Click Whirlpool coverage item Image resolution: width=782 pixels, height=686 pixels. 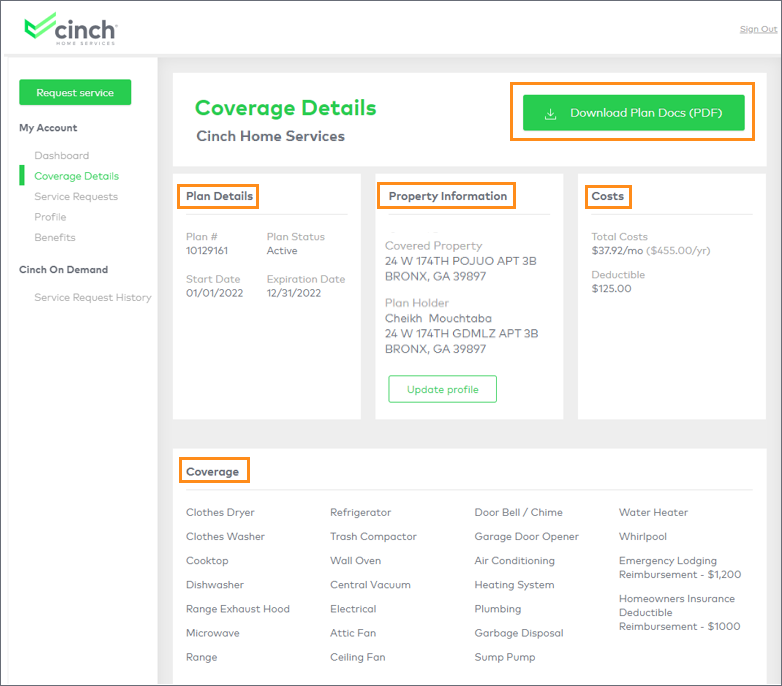pyautogui.click(x=643, y=536)
